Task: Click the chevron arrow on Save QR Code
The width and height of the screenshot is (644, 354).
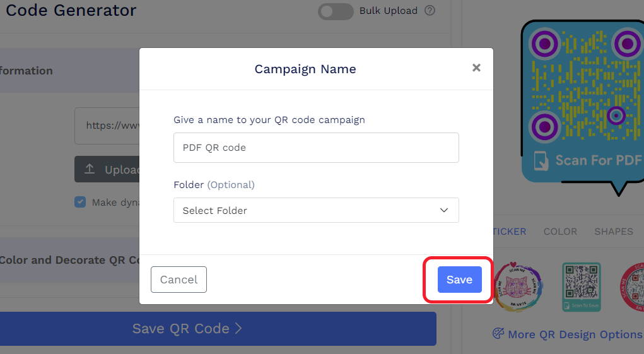Action: pos(238,329)
